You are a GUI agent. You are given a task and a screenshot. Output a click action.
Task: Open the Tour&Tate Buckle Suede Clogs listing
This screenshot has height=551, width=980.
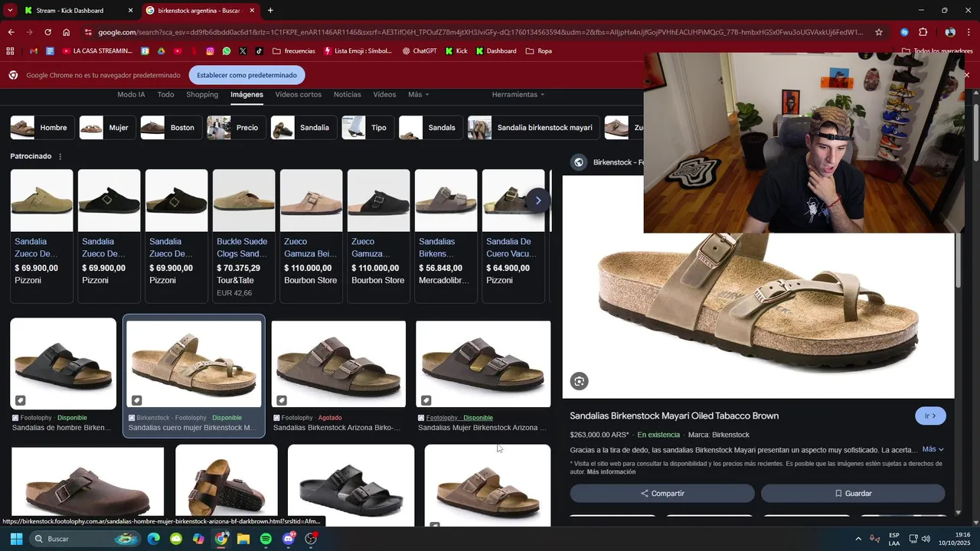tap(243, 236)
